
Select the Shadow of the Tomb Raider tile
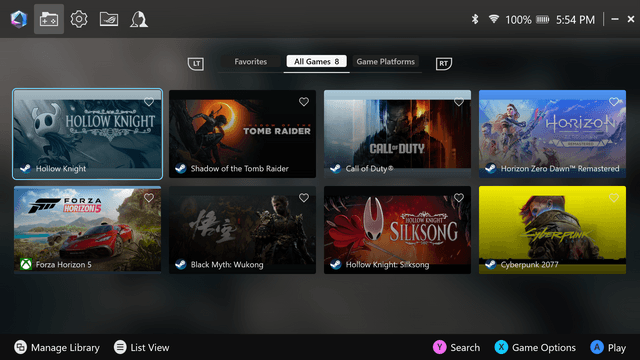click(x=242, y=134)
